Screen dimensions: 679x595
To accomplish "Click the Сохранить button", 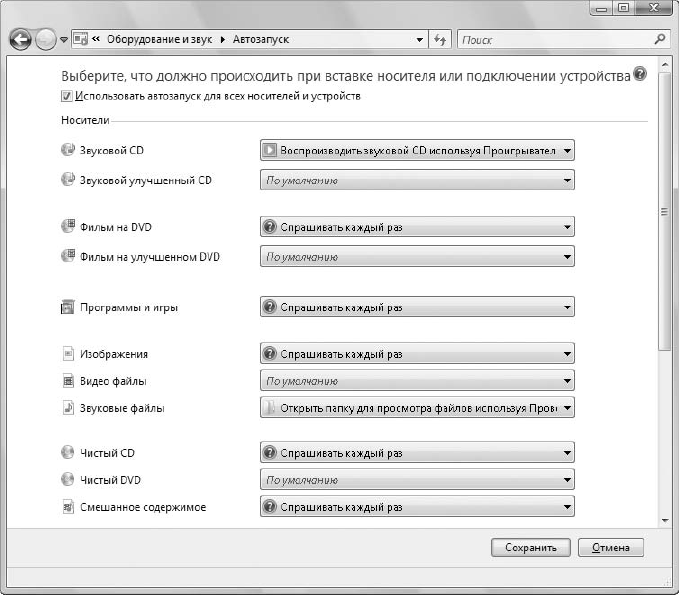I will tap(530, 547).
